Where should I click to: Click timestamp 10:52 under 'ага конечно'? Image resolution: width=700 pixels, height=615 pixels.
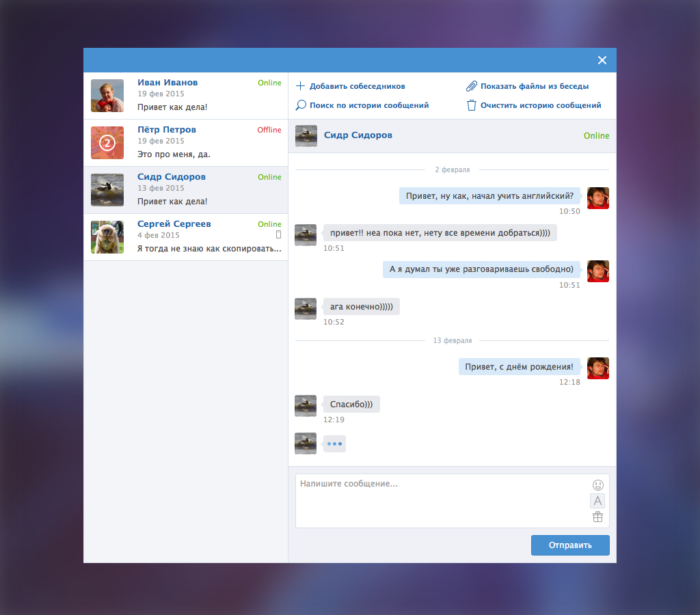(334, 322)
